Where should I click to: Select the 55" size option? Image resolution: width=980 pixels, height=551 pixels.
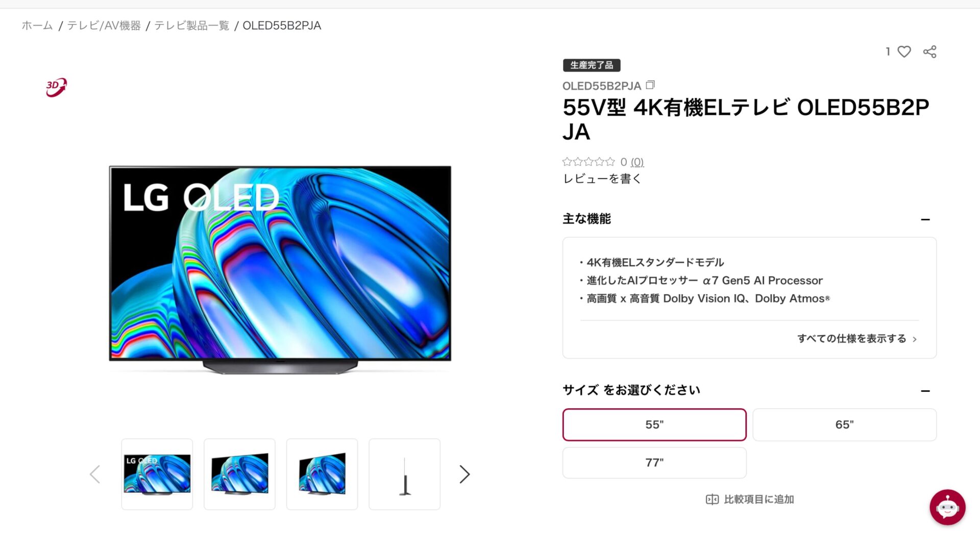point(654,424)
